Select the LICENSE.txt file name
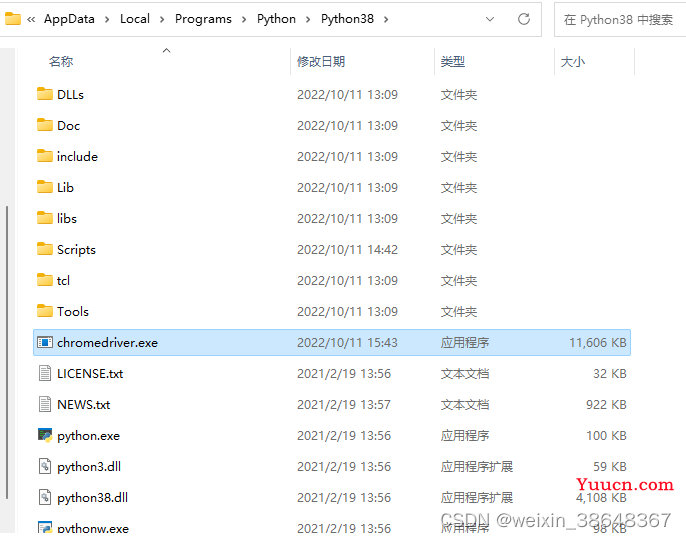 click(90, 374)
